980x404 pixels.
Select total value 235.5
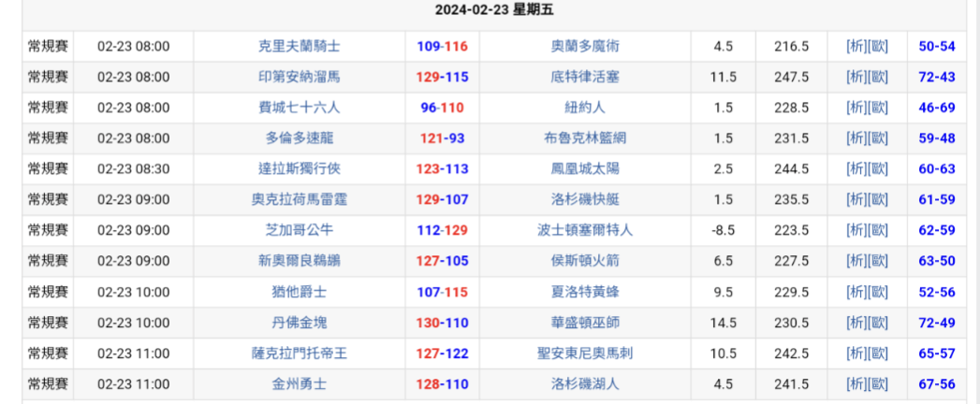pyautogui.click(x=791, y=199)
